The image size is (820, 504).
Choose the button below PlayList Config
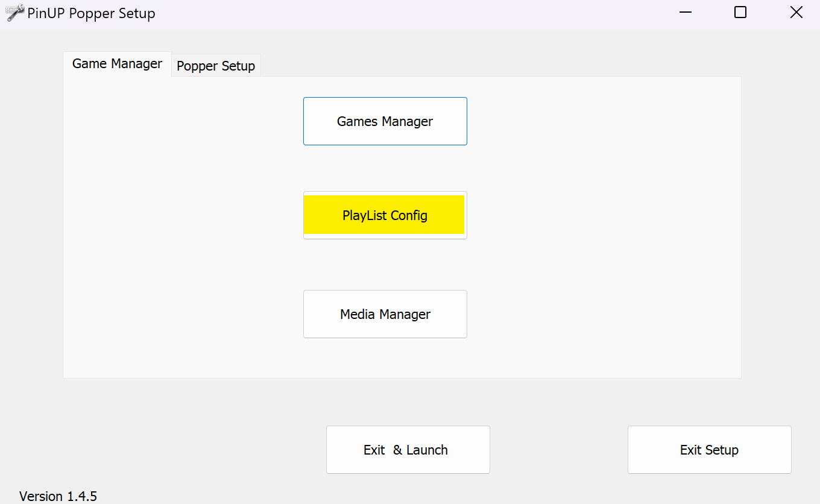coord(385,314)
